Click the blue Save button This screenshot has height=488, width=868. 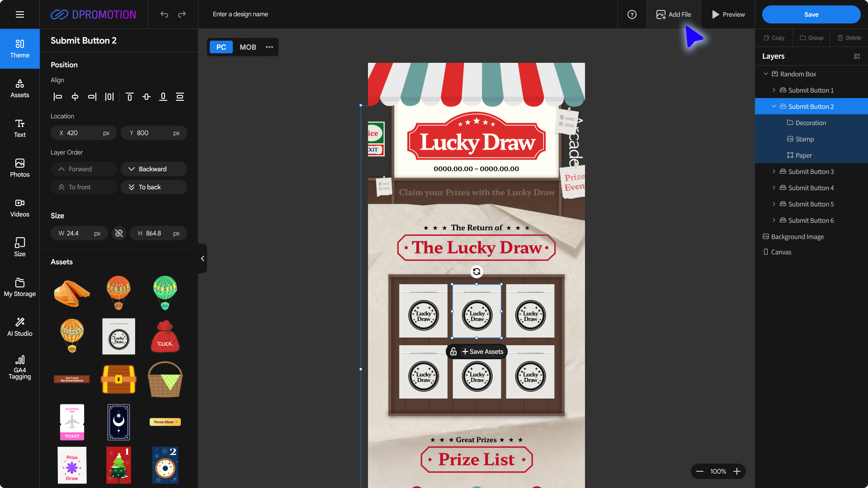[x=811, y=14]
